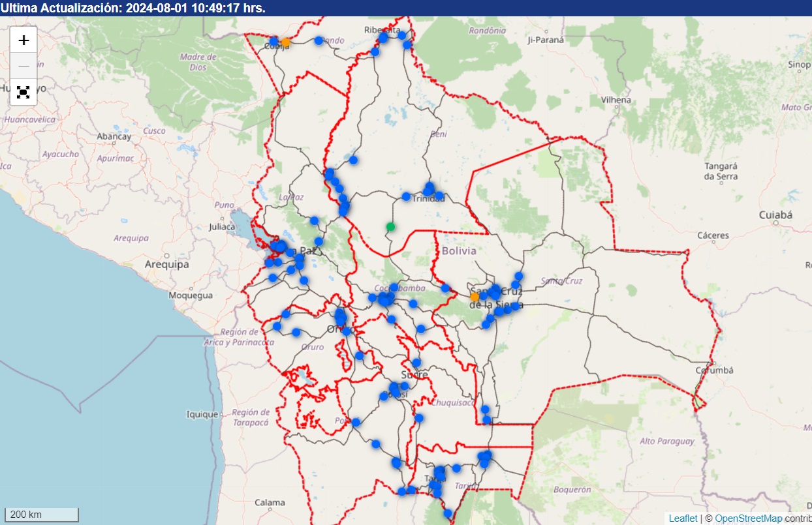Open the OpenStreetMap attribution link
The width and height of the screenshot is (812, 525).
pos(748,518)
